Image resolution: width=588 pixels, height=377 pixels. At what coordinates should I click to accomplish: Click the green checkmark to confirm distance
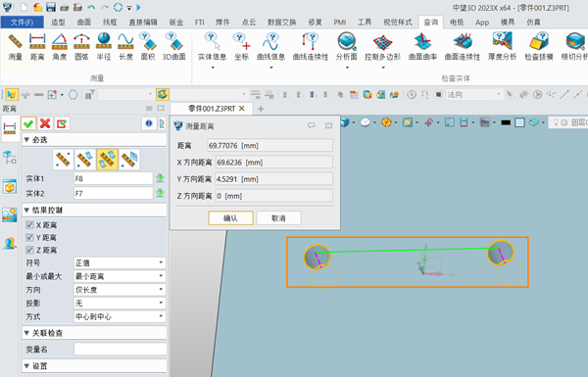click(x=28, y=123)
